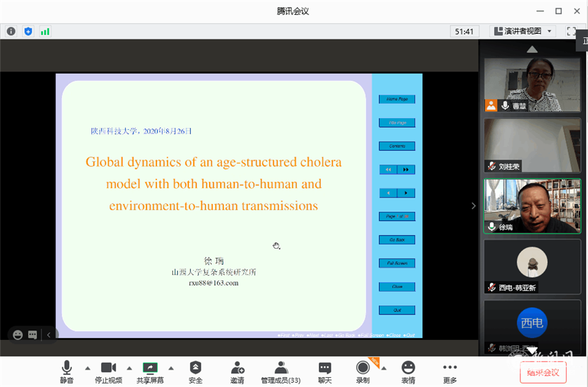Open the 聊天 chat panel

click(x=324, y=372)
